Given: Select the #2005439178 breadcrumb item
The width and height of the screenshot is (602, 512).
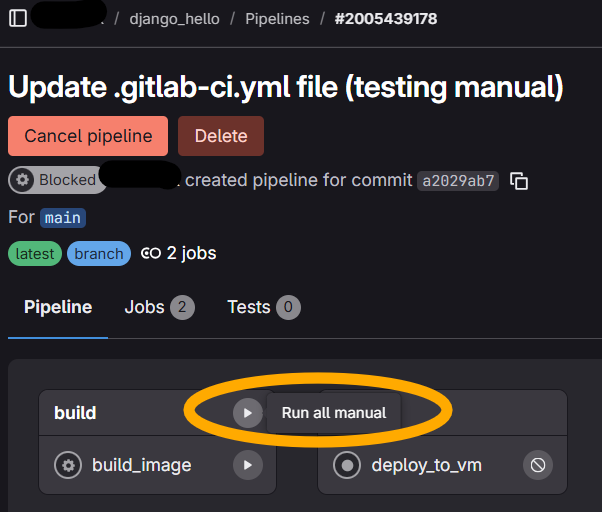Looking at the screenshot, I should [x=386, y=19].
